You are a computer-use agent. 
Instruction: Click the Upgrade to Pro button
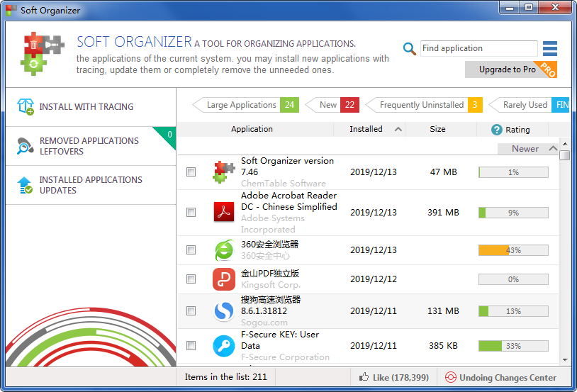pyautogui.click(x=511, y=69)
